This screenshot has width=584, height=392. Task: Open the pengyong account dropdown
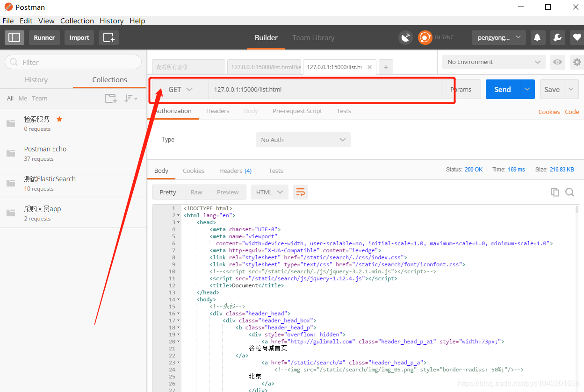coord(498,37)
